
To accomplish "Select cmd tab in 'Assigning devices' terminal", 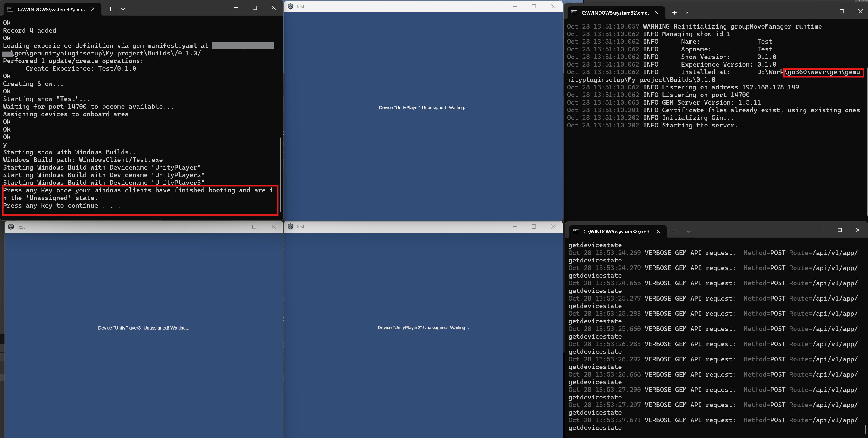I will point(51,9).
